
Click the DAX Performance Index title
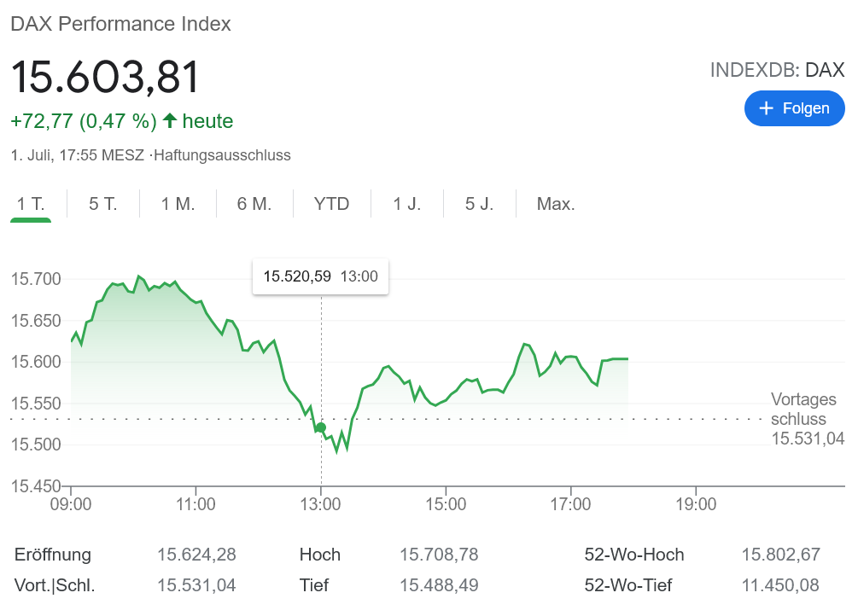(120, 24)
